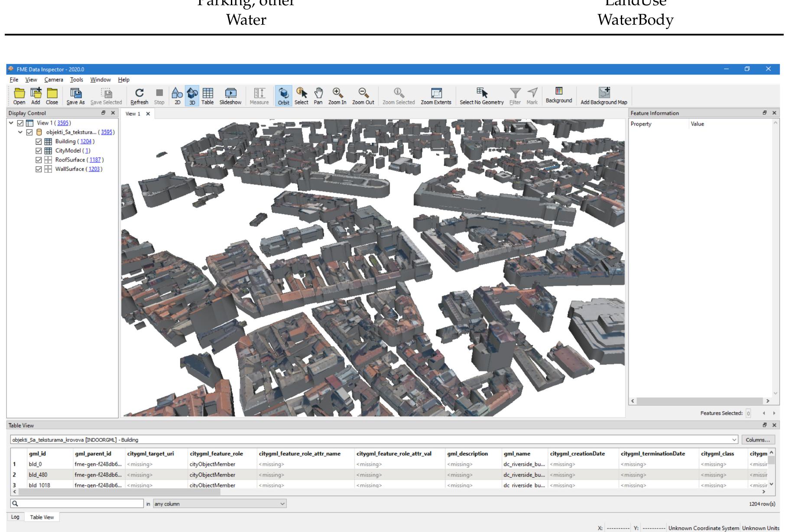Image resolution: width=785 pixels, height=532 pixels.
Task: Activate the Pan hand tool
Action: [x=318, y=96]
